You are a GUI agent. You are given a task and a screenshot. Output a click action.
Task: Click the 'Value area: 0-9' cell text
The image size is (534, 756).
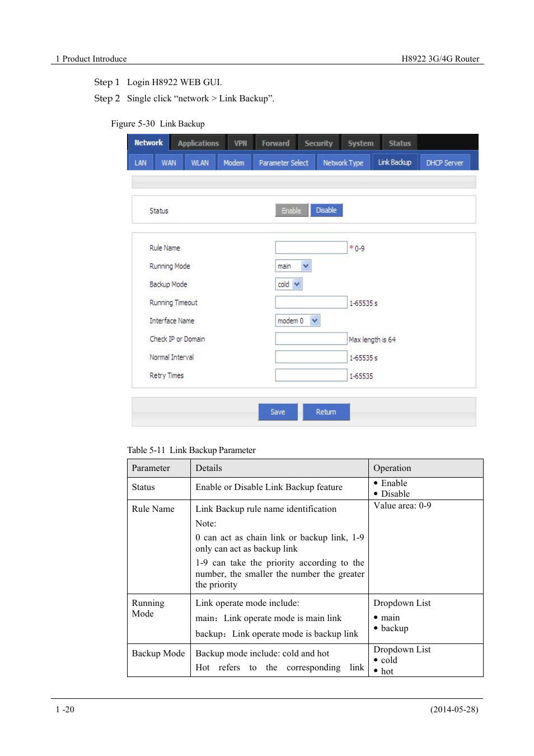[x=402, y=506]
